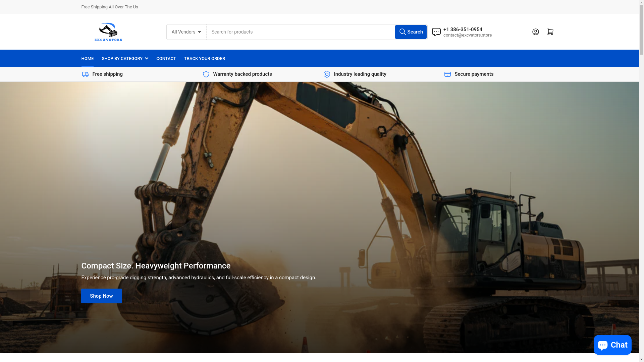Focus the Search for products field
Image resolution: width=644 pixels, height=362 pixels.
click(x=301, y=32)
